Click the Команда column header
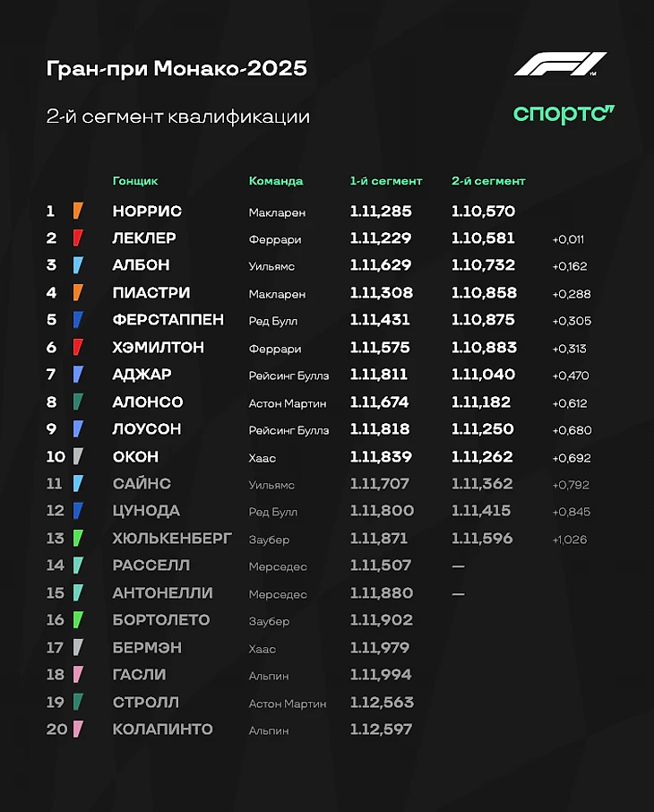Screen dimensions: 654x812 point(275,181)
